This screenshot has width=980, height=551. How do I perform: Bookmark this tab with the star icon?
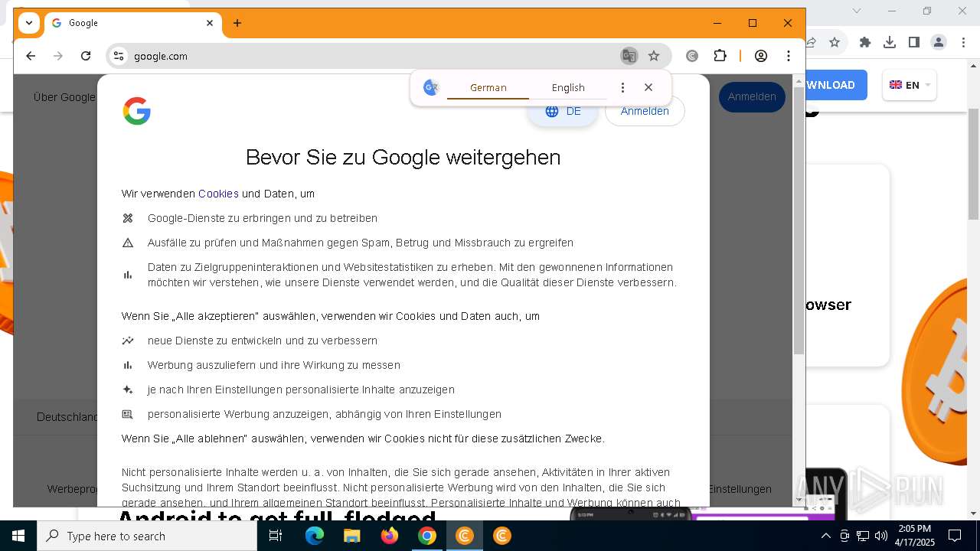(654, 56)
